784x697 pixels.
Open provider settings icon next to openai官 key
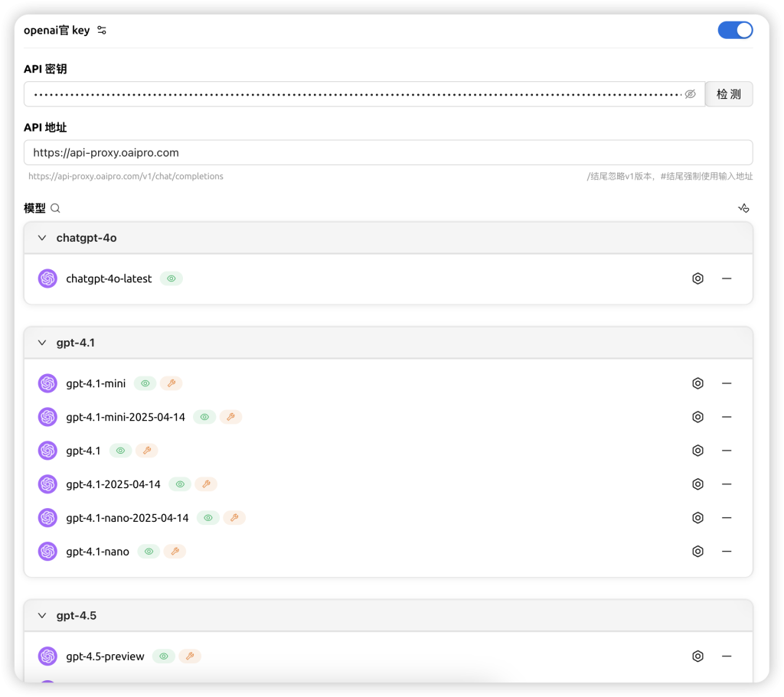click(102, 31)
